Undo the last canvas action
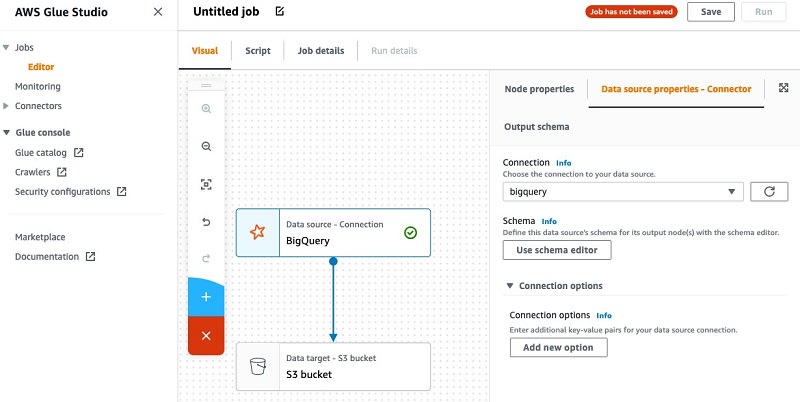 click(x=206, y=222)
